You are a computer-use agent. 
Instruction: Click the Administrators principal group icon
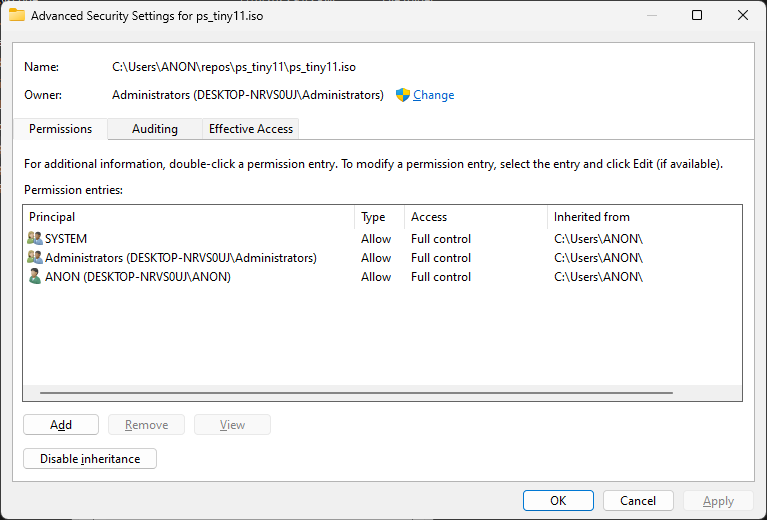tap(36, 258)
